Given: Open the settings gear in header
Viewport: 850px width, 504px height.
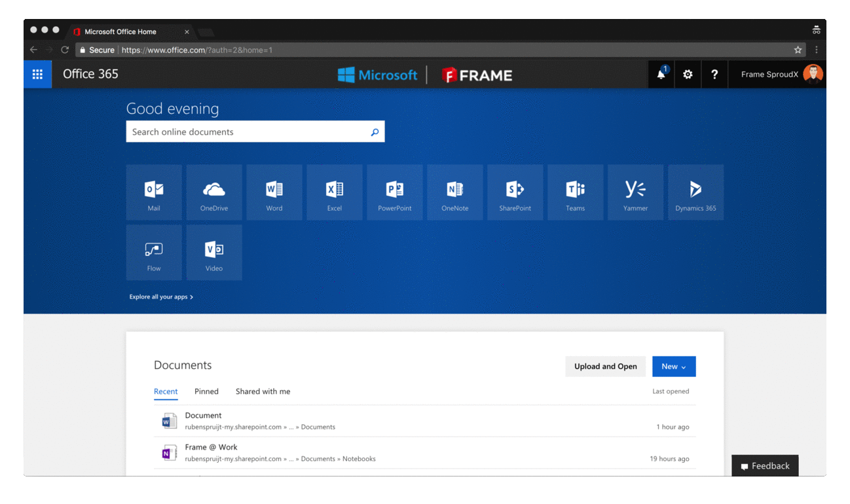Looking at the screenshot, I should (x=688, y=74).
